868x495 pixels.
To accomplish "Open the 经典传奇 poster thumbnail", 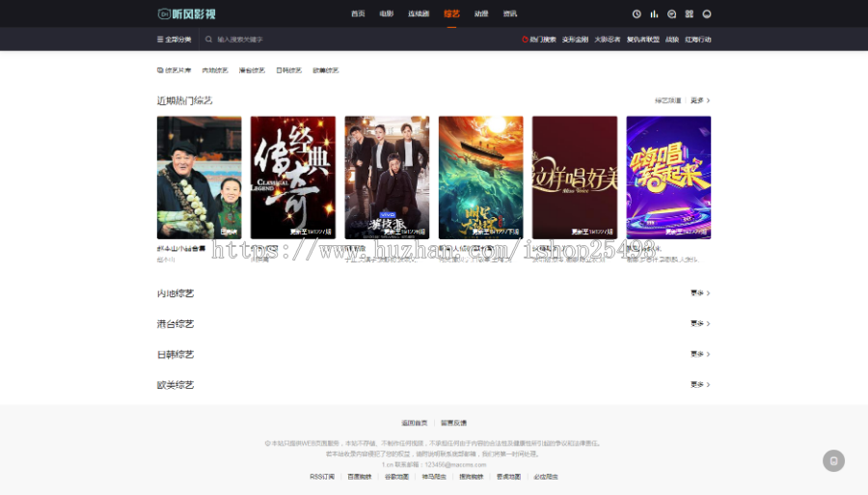I will (293, 178).
